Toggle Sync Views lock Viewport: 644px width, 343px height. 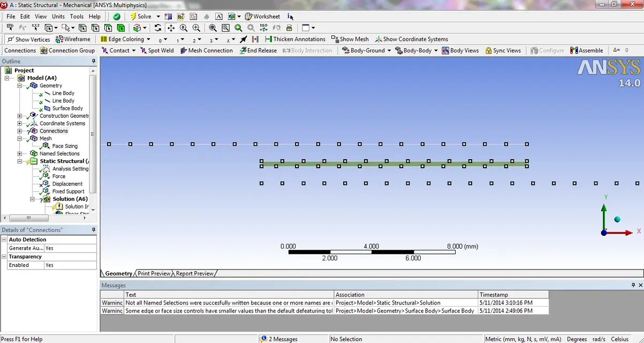(503, 50)
